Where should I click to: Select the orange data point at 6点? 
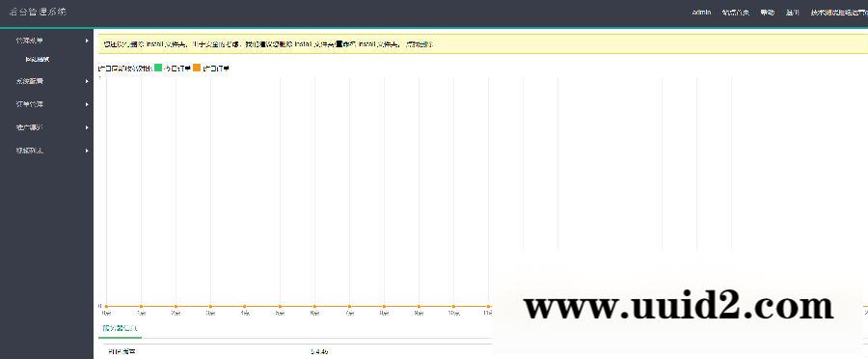314,306
